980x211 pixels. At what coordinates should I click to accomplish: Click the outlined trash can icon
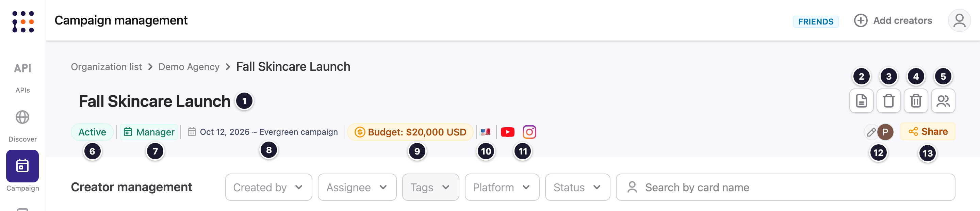pos(888,101)
